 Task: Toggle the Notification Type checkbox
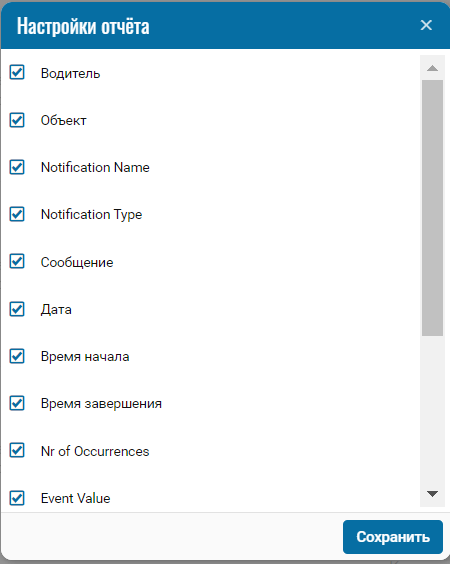tap(17, 214)
